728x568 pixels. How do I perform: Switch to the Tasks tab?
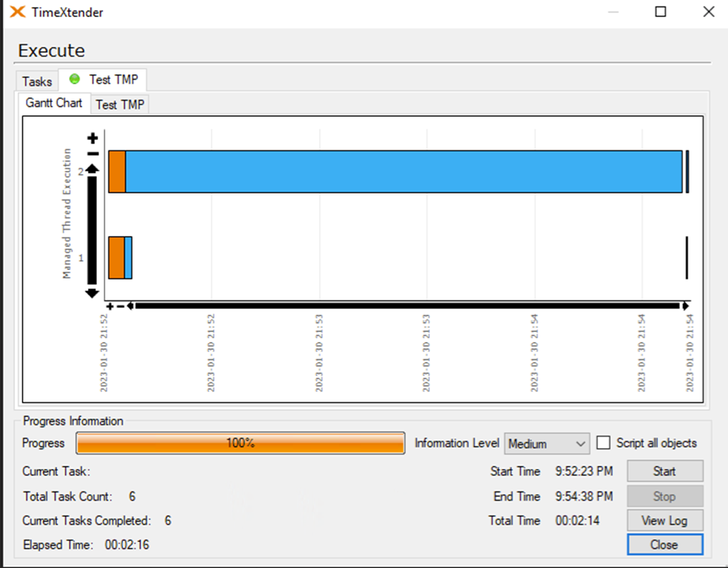pyautogui.click(x=37, y=81)
